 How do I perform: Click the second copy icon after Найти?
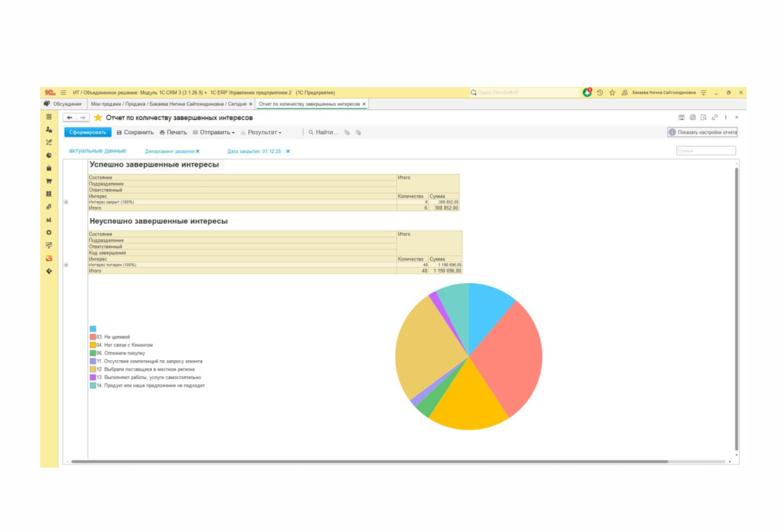point(358,132)
